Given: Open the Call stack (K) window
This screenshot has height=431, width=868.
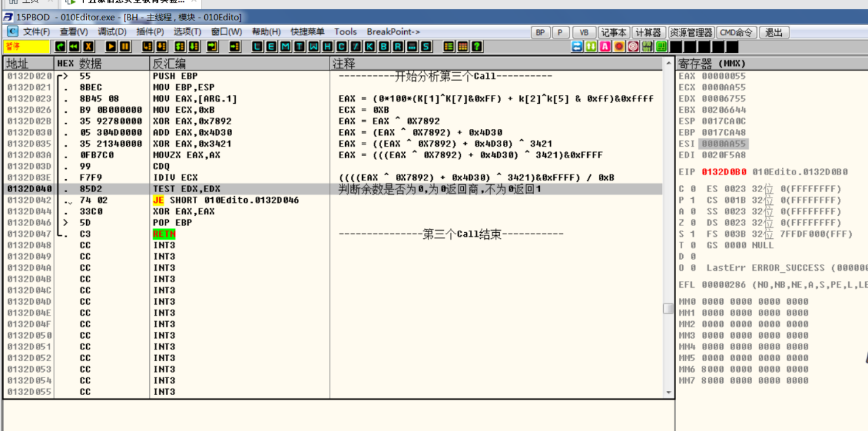Looking at the screenshot, I should pos(370,47).
